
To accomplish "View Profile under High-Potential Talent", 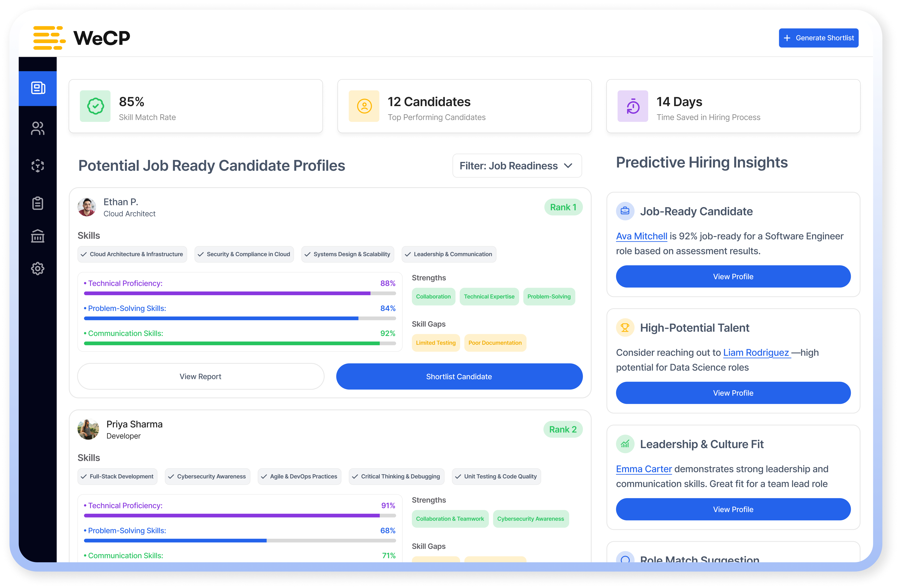I will [733, 393].
